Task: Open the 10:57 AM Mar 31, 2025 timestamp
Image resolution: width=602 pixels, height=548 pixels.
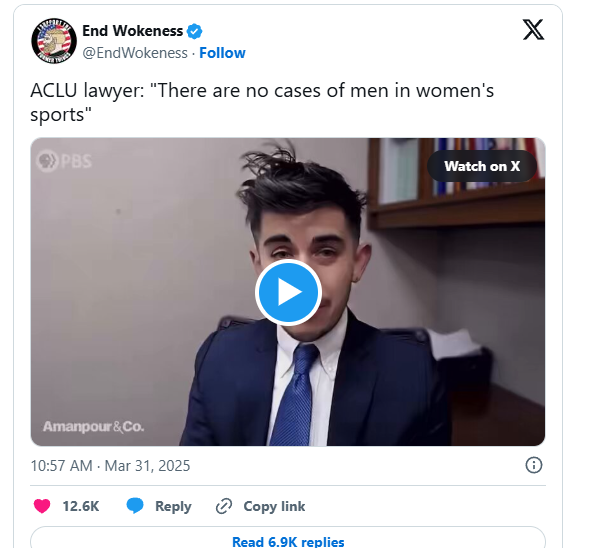Action: (110, 466)
